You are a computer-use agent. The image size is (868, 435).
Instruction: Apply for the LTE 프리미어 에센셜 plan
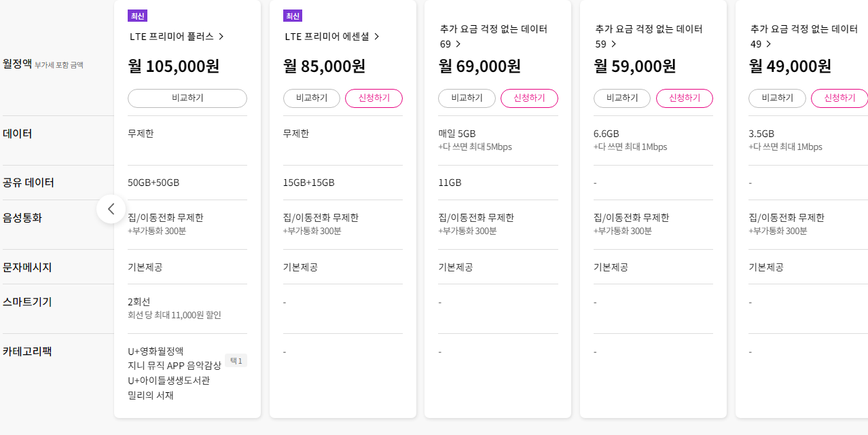click(374, 98)
